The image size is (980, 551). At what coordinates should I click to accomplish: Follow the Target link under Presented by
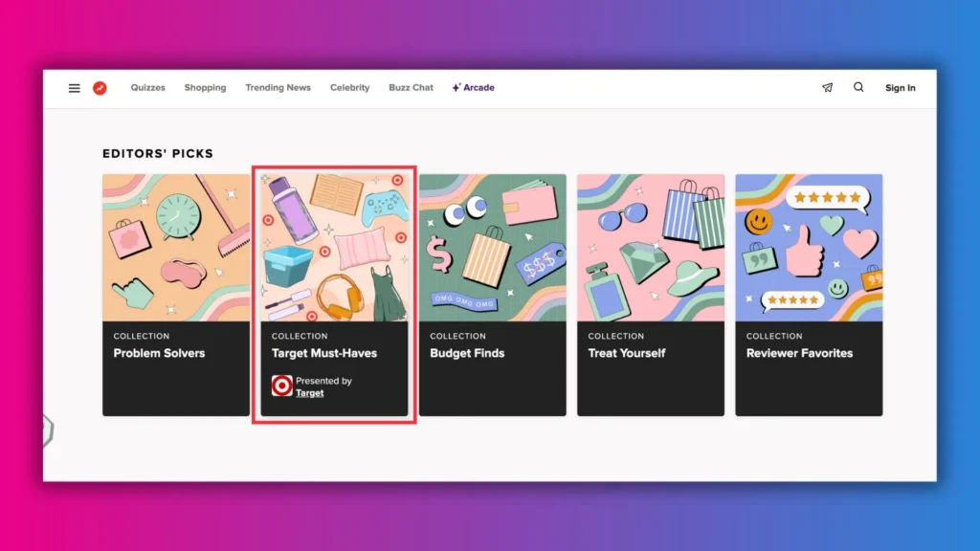tap(309, 393)
